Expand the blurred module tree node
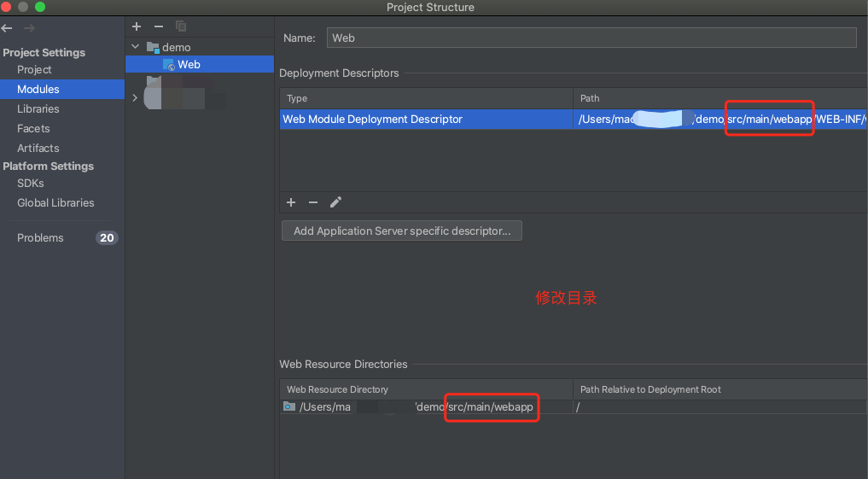868x479 pixels. (135, 97)
